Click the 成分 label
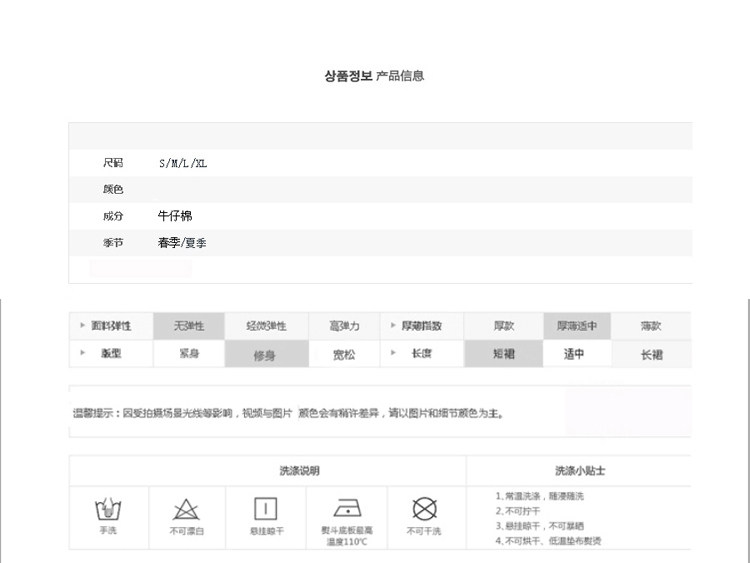Screen dimensions: 750x563 [x=113, y=216]
